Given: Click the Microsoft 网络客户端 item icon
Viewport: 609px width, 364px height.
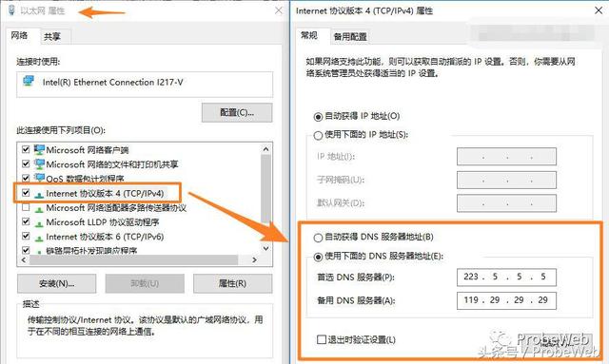Looking at the screenshot, I should coord(39,149).
